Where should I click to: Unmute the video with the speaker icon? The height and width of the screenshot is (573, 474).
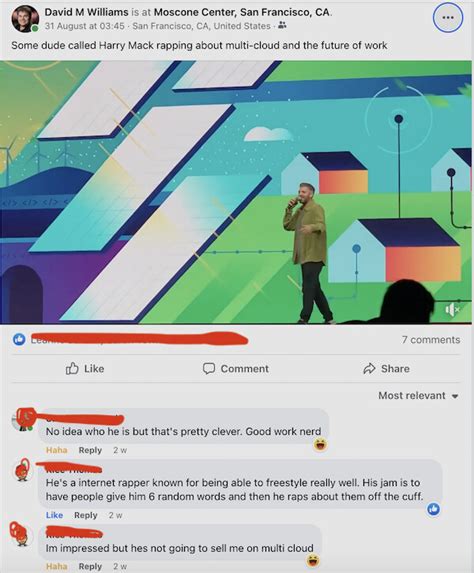(452, 310)
